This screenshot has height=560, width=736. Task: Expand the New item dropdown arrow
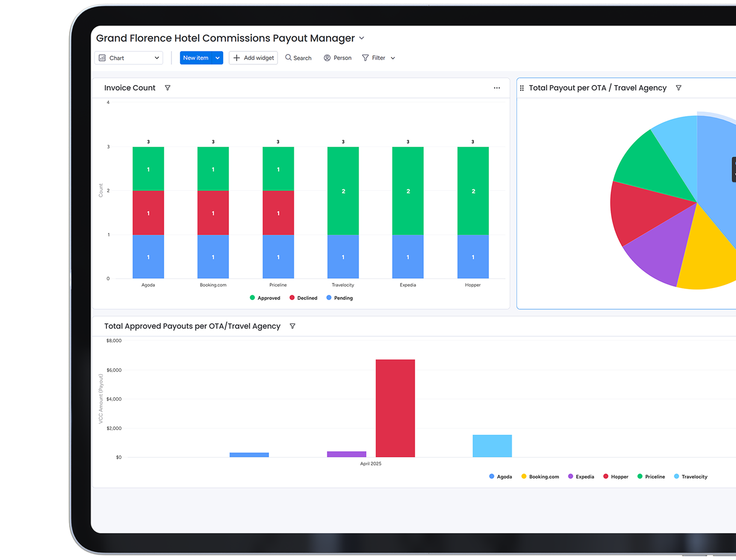pos(218,58)
